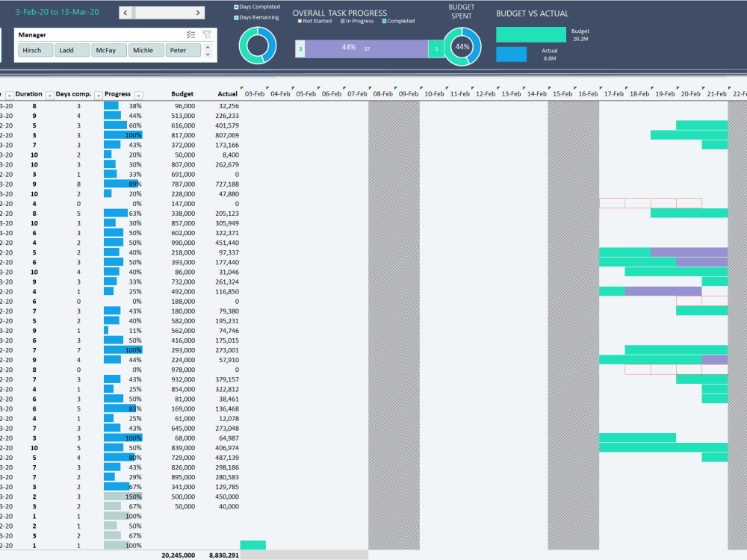The image size is (747, 560).
Task: Clear the Manager slicer filter
Action: [x=207, y=35]
